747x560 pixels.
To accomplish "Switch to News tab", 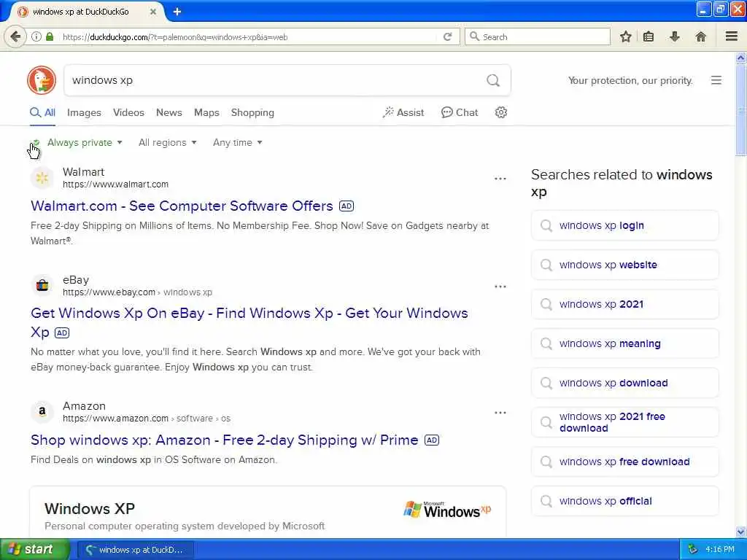I will click(x=169, y=112).
